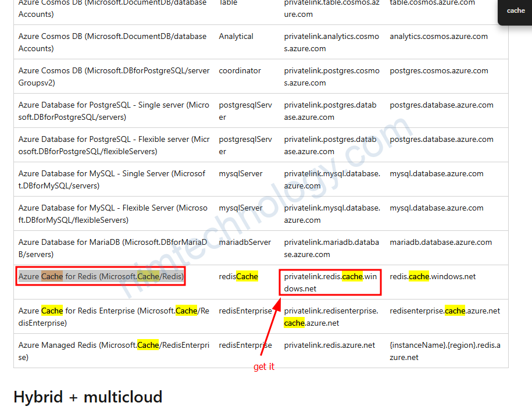Click 'Azure Cache for Redis Enterprise' row label
The height and width of the screenshot is (417, 532).
point(113,316)
